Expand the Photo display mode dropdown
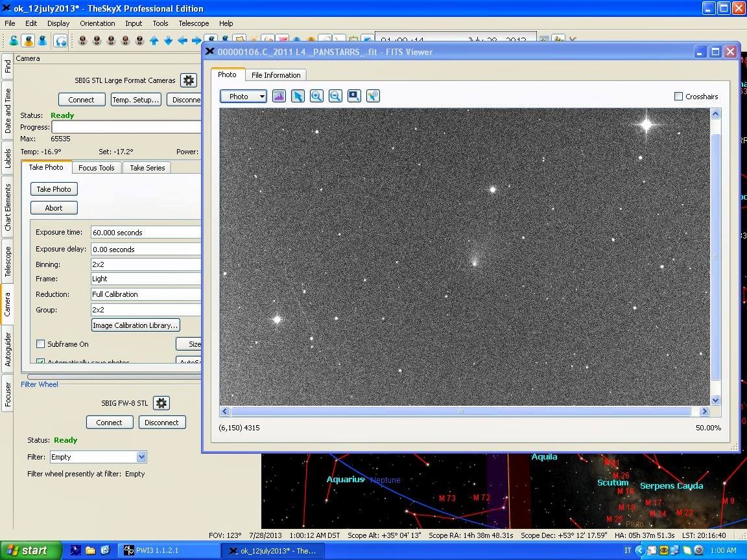747x560 pixels. click(243, 97)
